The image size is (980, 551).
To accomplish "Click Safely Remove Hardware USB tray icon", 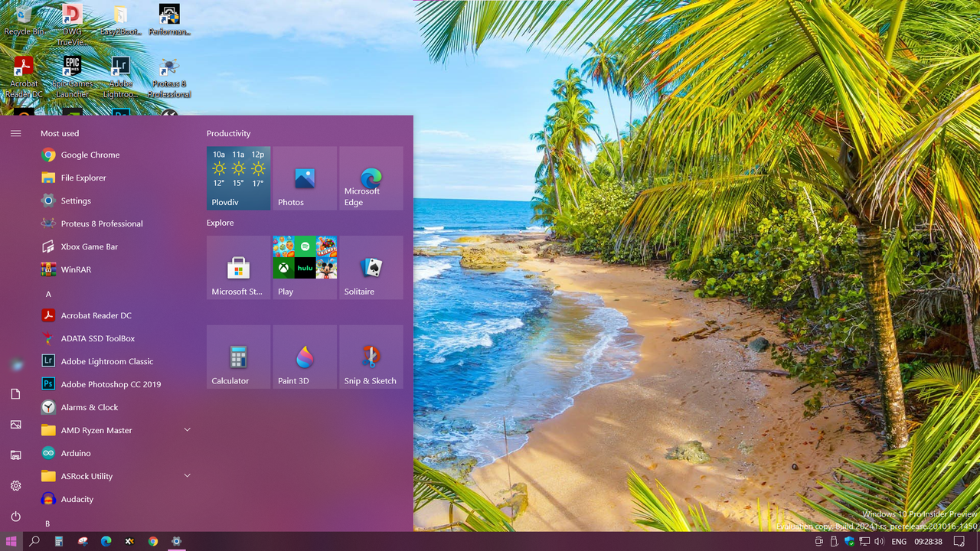I will point(834,541).
